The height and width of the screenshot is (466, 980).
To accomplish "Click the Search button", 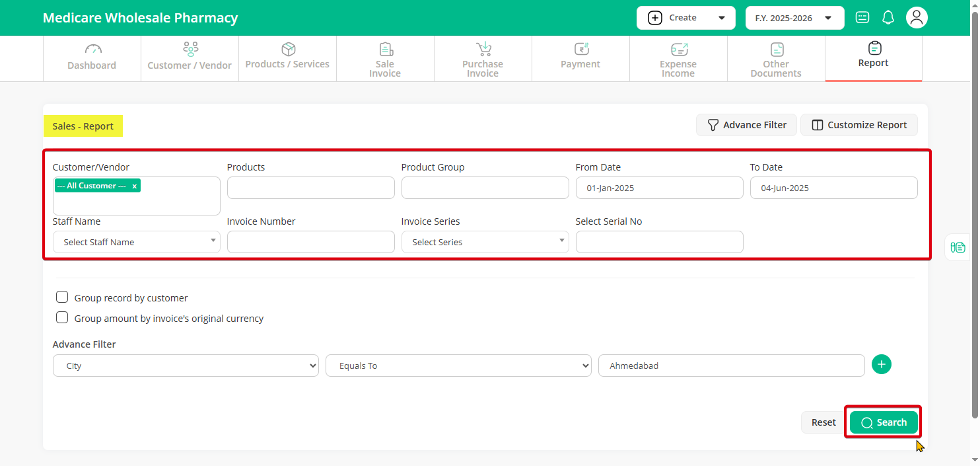I will tap(884, 422).
